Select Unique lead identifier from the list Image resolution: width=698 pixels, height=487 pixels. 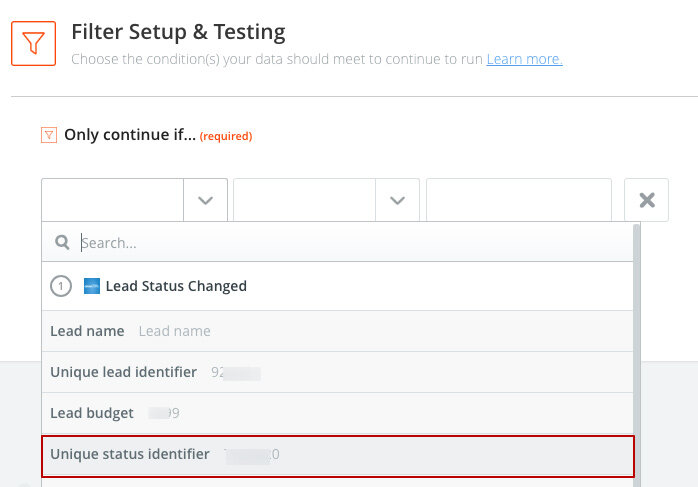[124, 372]
